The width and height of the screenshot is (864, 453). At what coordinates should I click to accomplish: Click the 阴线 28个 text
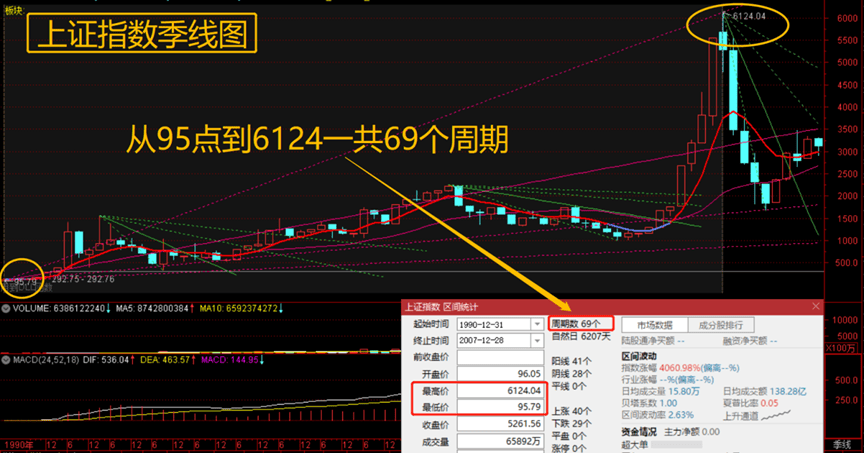coord(571,374)
